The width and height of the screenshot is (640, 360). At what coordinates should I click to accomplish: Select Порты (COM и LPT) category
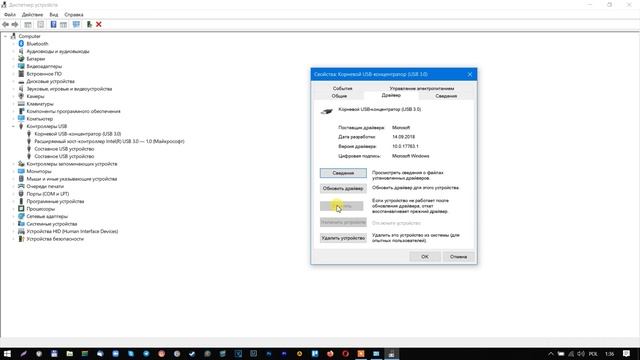(x=48, y=194)
